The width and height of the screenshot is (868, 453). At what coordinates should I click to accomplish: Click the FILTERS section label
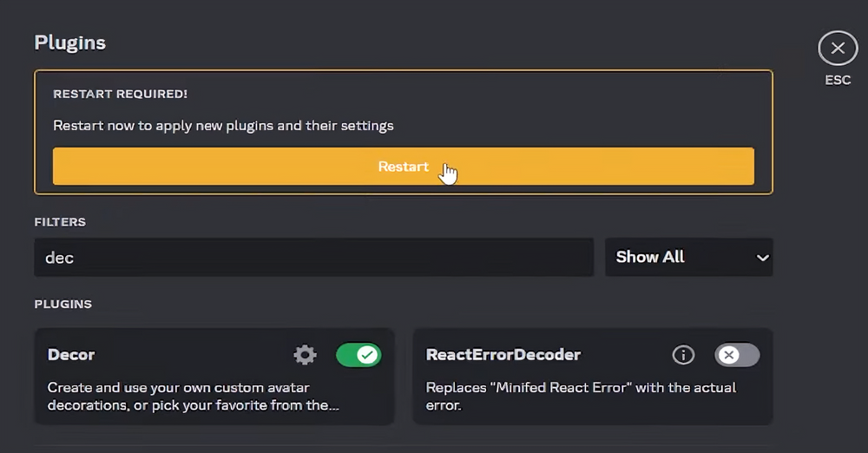(x=60, y=222)
